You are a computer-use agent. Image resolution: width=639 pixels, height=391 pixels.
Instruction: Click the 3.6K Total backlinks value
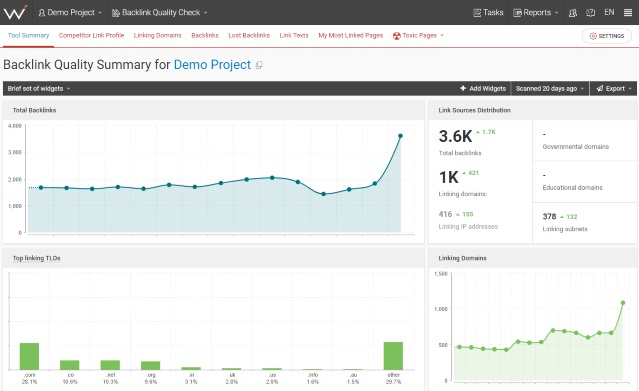pos(456,136)
